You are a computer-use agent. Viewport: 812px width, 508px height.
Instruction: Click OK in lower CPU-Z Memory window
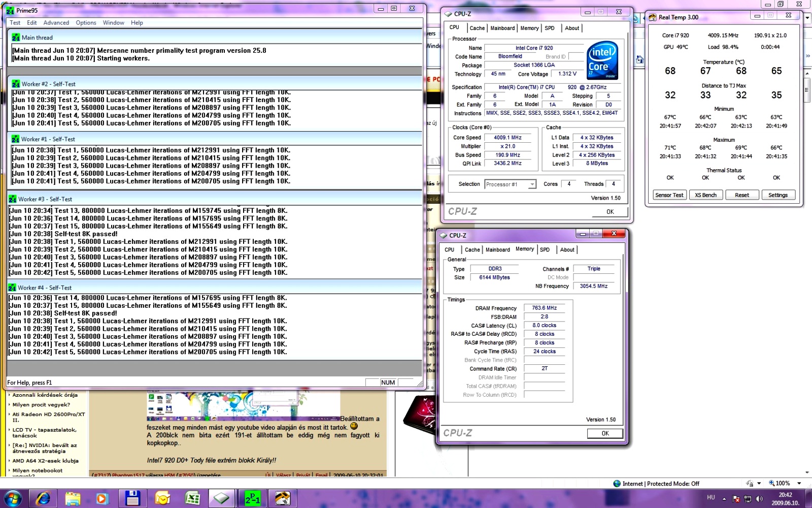coord(605,433)
